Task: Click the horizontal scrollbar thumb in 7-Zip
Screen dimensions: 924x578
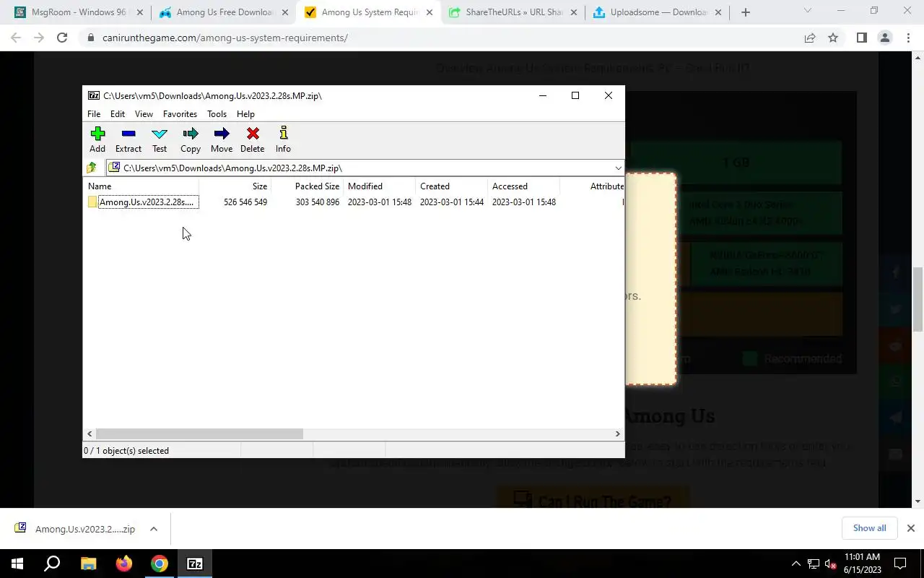Action: [x=199, y=433]
